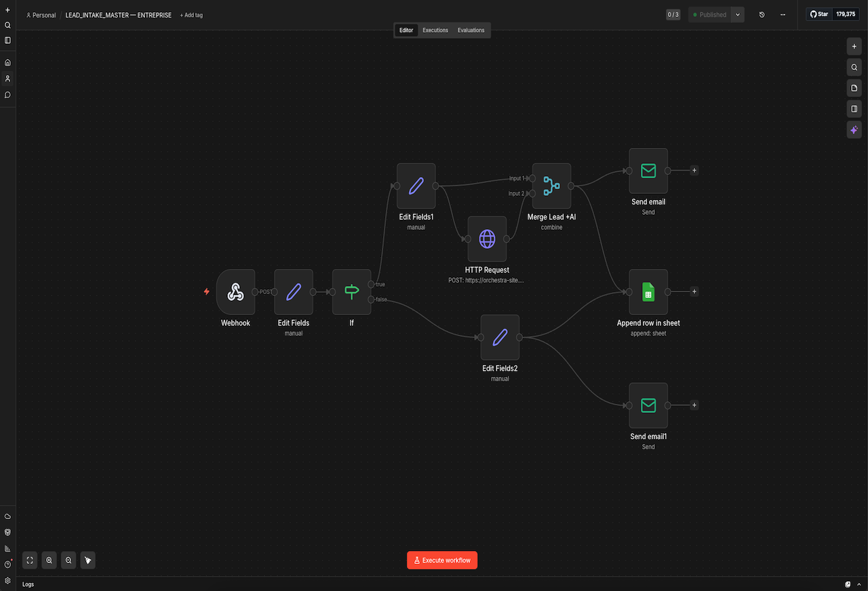
Task: Switch to the Evaluations tab
Action: [x=471, y=30]
